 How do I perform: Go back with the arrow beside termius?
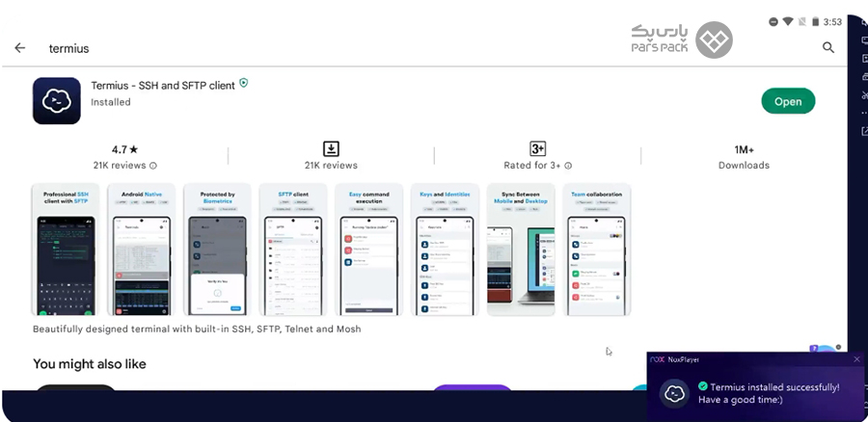click(x=20, y=48)
